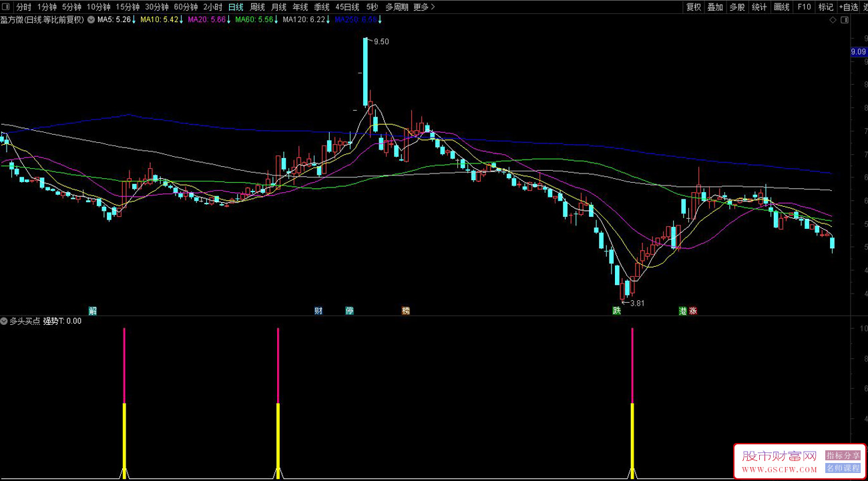Click the third buy-signal bar in indicator panel
The image size is (868, 481).
pos(632,403)
